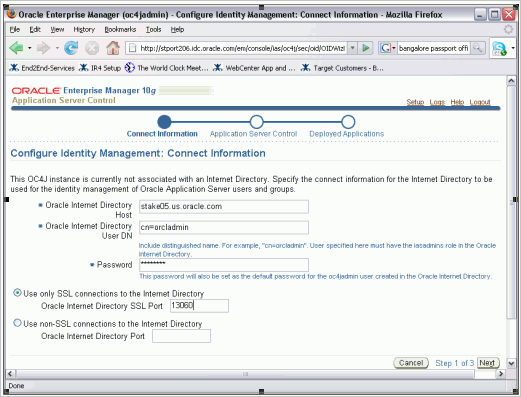Viewport: 521px width, 397px height.
Task: Click the Help link in page header
Action: (x=457, y=102)
